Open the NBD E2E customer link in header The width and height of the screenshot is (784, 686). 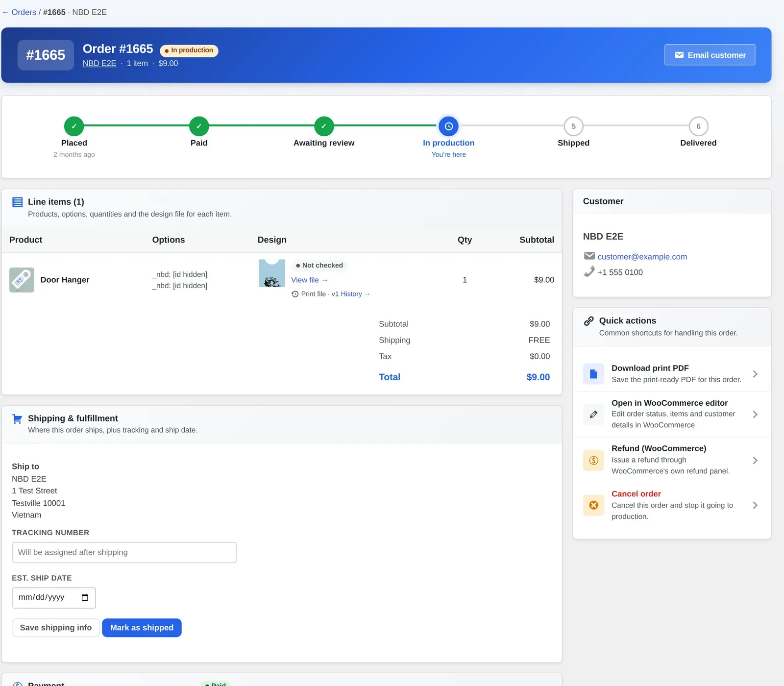(99, 63)
